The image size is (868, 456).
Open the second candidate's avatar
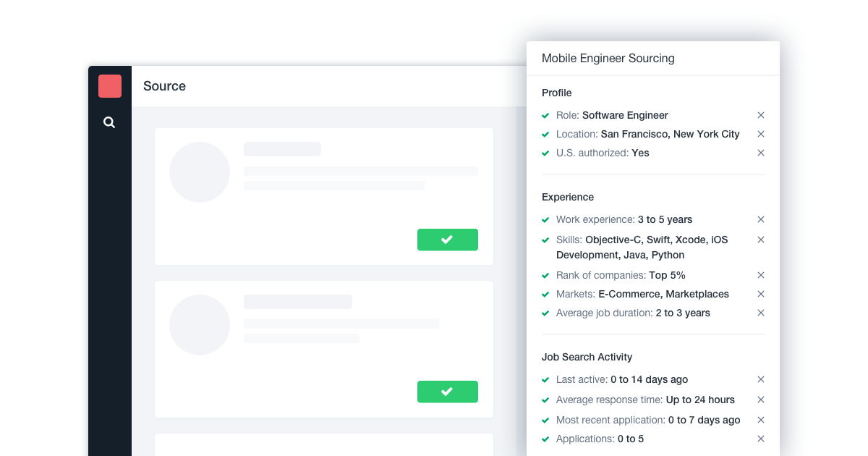[200, 325]
